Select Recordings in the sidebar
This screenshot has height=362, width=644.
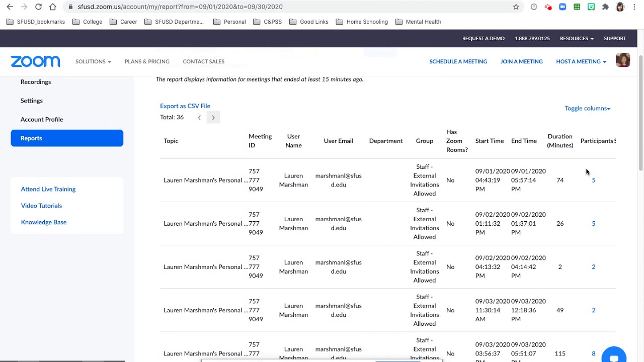click(36, 82)
